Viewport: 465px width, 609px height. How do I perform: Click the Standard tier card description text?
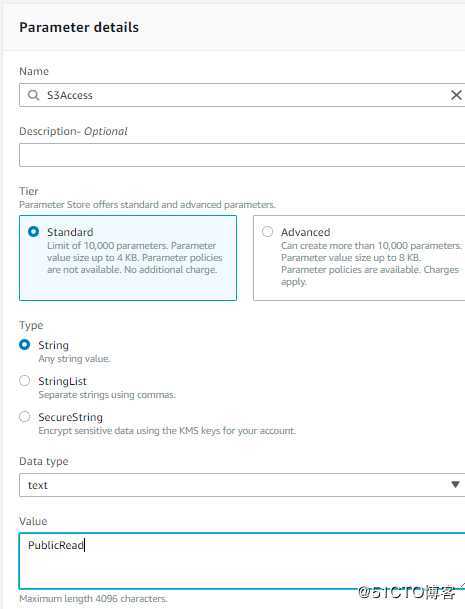pos(135,258)
